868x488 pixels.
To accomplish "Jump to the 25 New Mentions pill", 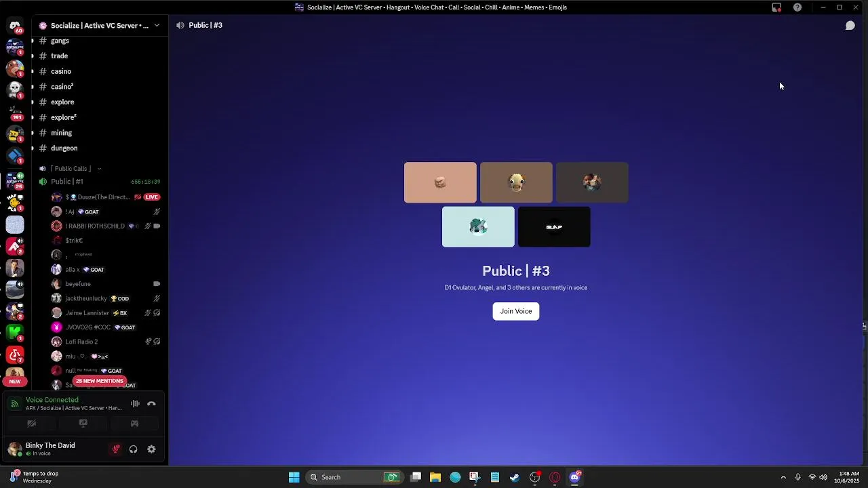I will tap(100, 381).
